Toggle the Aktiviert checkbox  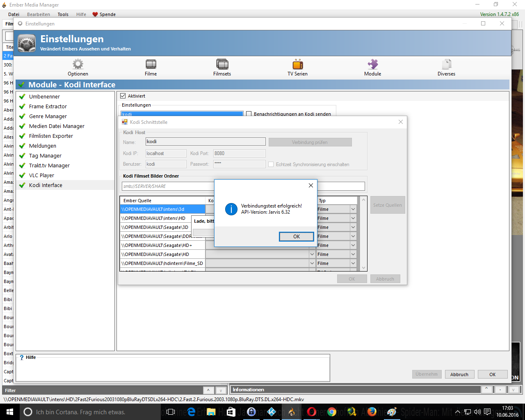(x=123, y=96)
